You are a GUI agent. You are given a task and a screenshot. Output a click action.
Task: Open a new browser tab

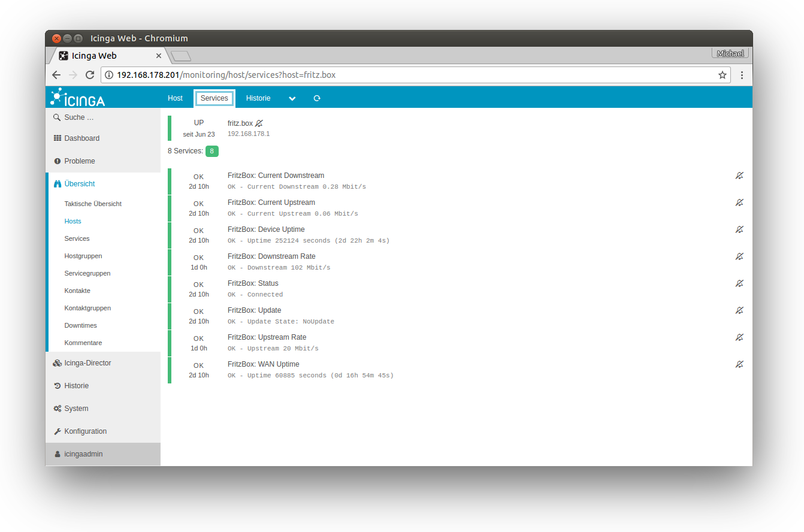click(x=181, y=56)
